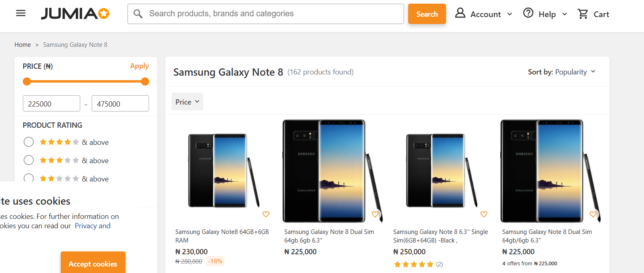Select 4 stars & above rating

coord(29,142)
